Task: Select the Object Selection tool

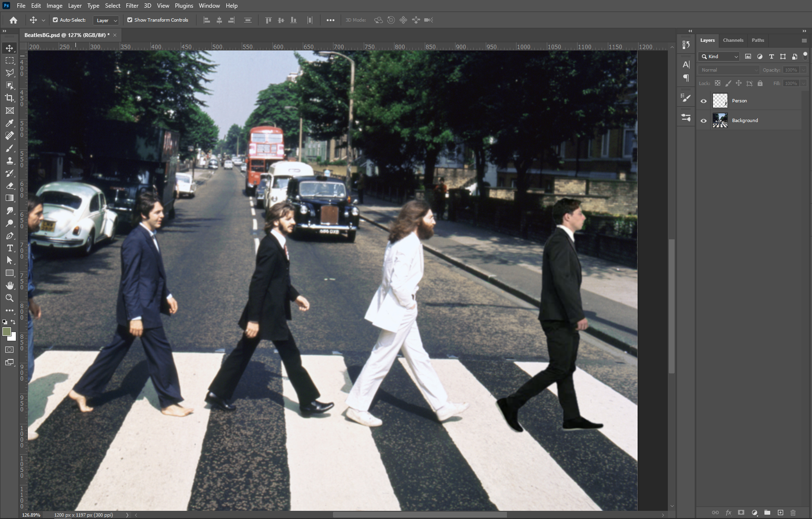Action: [x=10, y=86]
